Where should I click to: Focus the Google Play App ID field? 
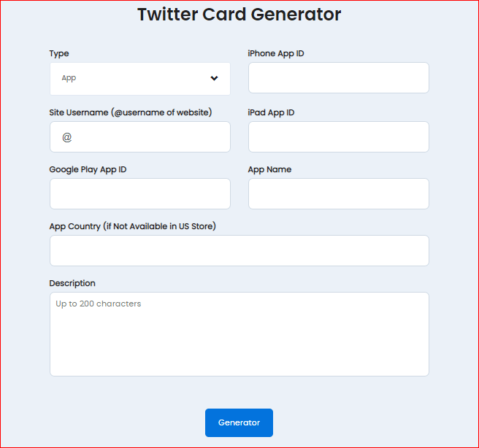[140, 193]
